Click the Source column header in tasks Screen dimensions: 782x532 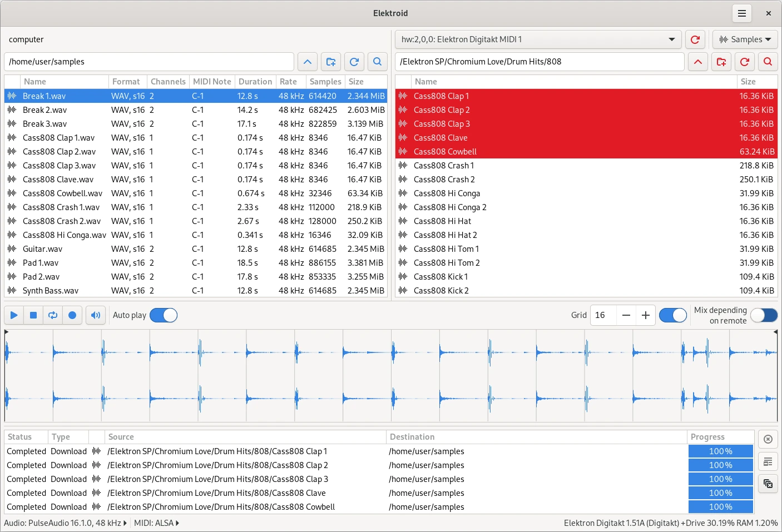pyautogui.click(x=245, y=437)
